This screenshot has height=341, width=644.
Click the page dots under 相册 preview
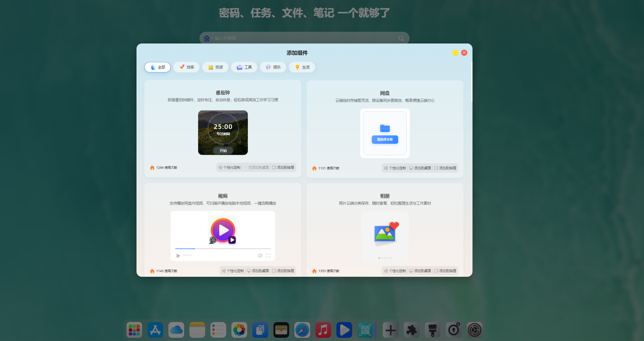385,258
